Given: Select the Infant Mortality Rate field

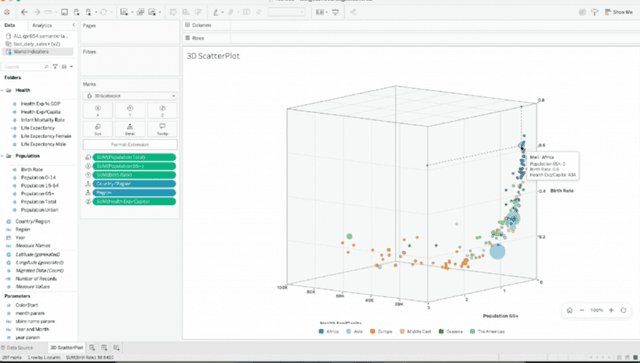Looking at the screenshot, I should click(43, 120).
